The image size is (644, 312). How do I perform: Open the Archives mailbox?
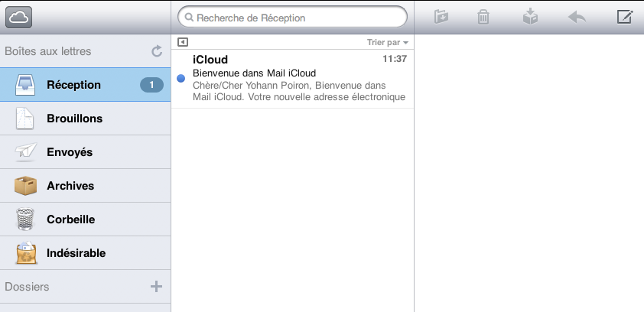[x=70, y=186]
